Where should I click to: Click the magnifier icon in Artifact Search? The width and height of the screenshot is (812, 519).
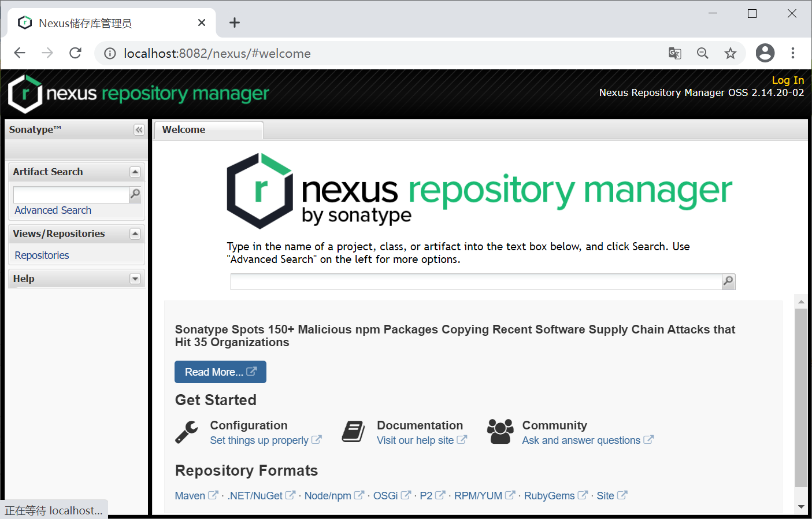(135, 194)
